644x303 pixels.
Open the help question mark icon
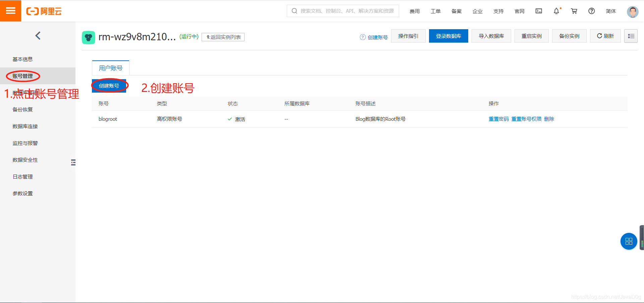point(592,11)
